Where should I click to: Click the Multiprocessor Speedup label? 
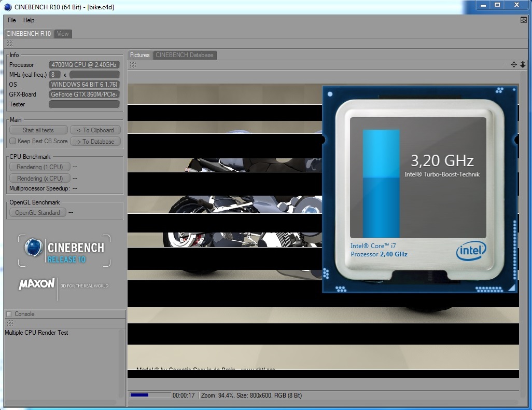(39, 188)
